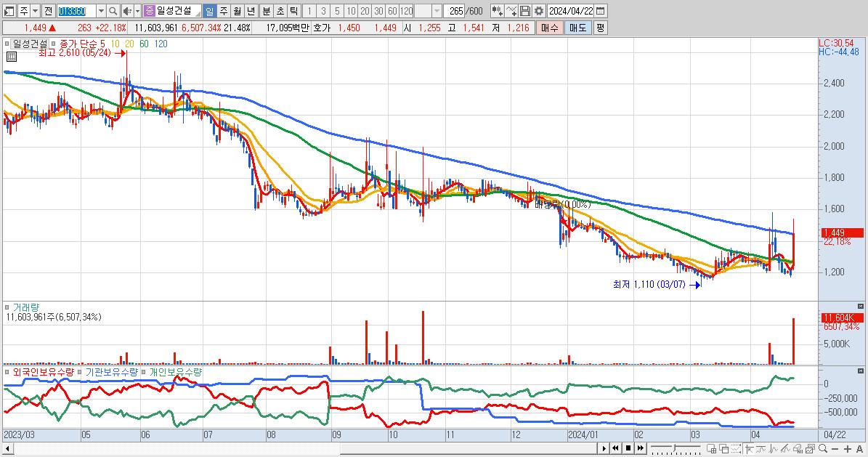This screenshot has width=868, height=457.
Task: Select the 1 interval button
Action: (x=309, y=10)
